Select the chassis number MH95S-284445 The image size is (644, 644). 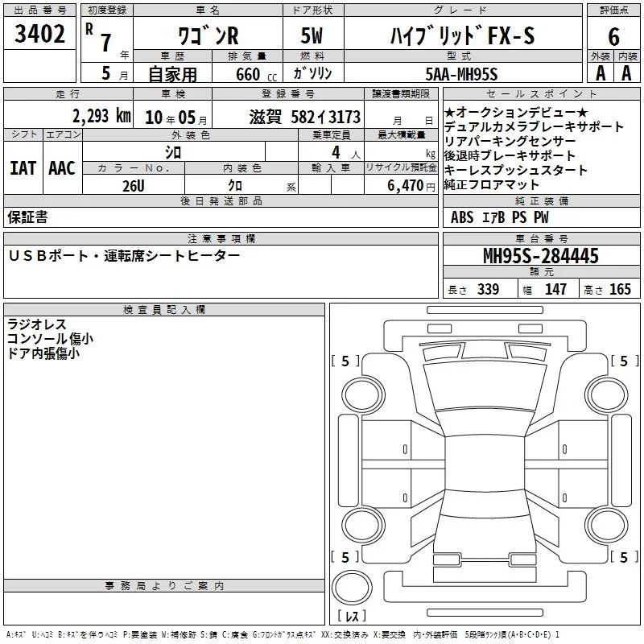pos(541,256)
